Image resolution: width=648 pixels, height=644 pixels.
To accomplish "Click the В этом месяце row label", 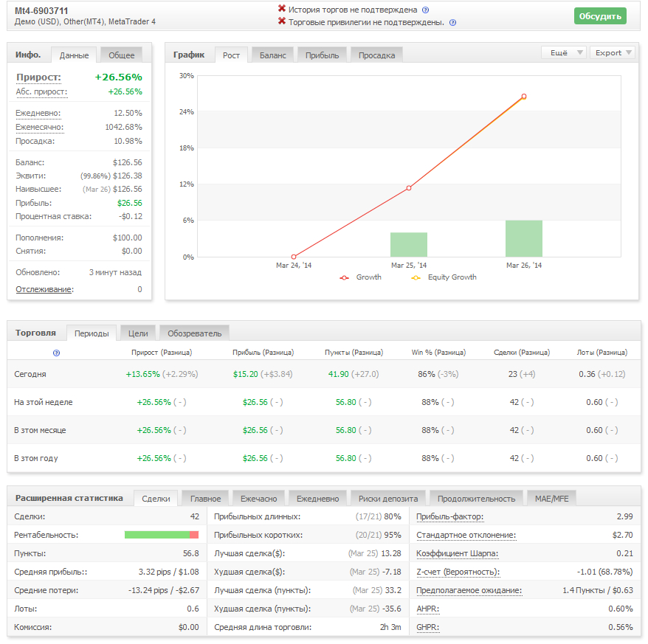I will coord(40,430).
